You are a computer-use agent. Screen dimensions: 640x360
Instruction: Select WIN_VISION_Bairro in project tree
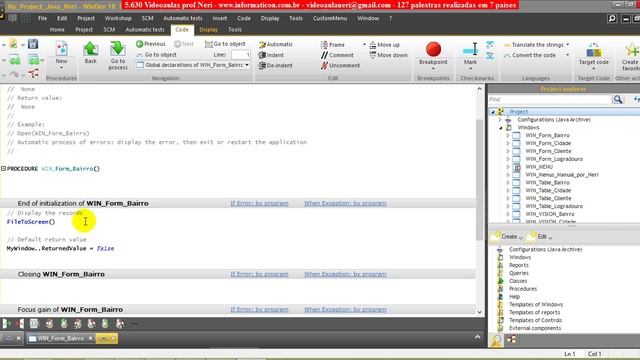[x=549, y=214]
